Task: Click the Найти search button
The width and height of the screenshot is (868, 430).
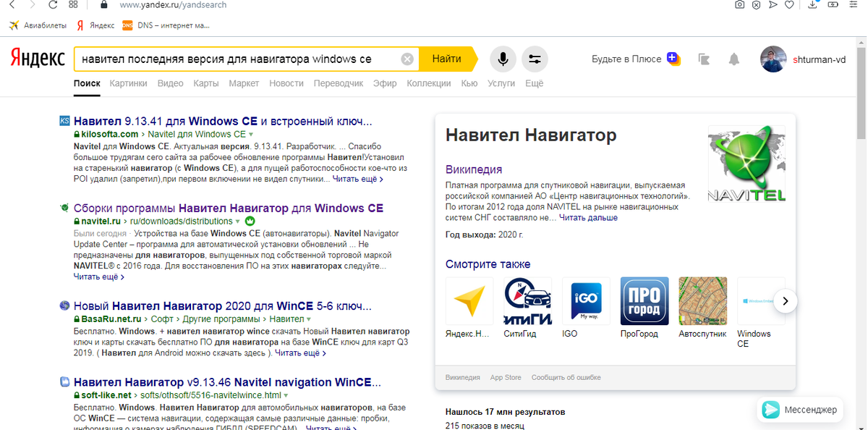Action: (x=447, y=59)
